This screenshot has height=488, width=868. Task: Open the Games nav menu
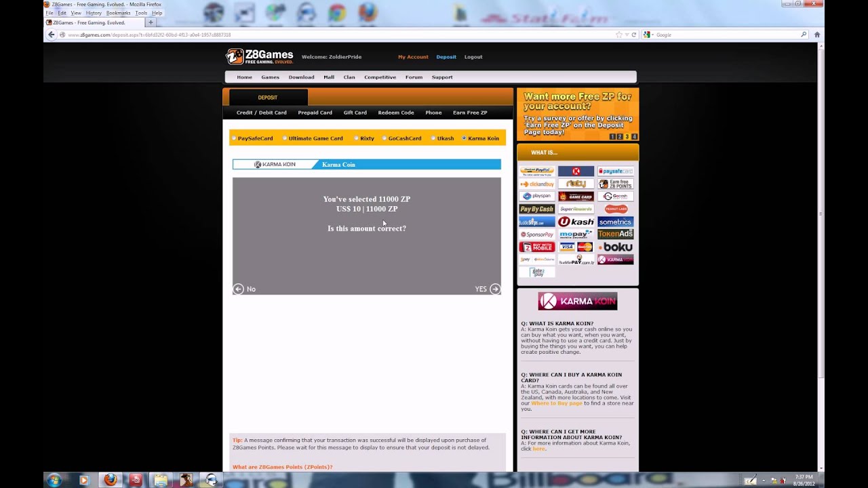[x=270, y=77]
